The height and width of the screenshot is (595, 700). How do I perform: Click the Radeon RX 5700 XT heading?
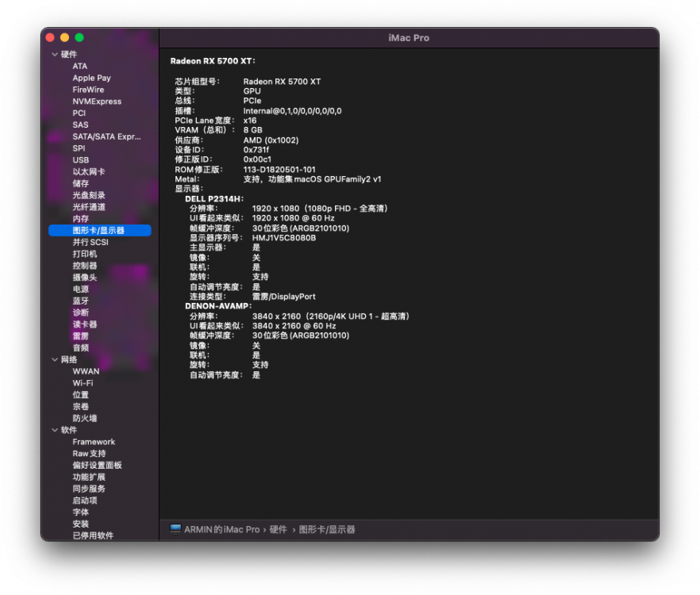[213, 61]
